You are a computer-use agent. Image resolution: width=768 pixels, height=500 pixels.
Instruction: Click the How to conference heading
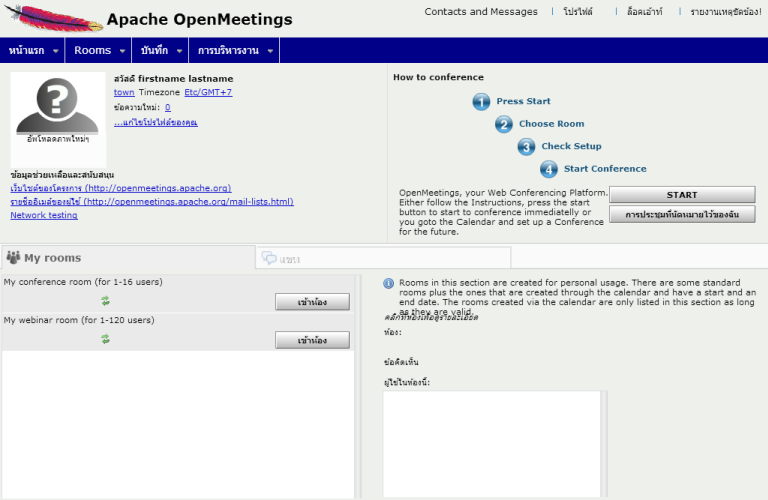point(438,77)
